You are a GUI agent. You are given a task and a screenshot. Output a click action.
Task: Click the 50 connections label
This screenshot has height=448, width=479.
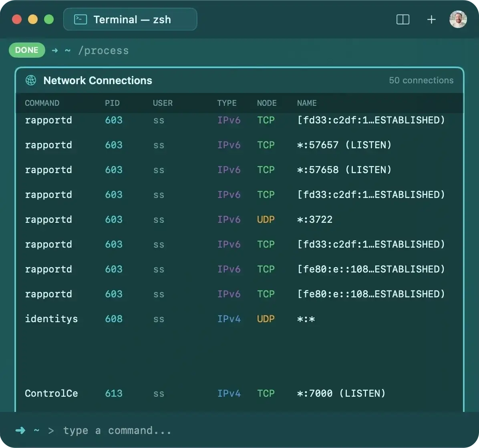421,80
